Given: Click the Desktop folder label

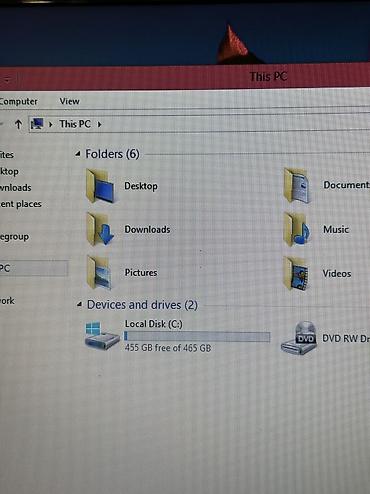Looking at the screenshot, I should pyautogui.click(x=141, y=186).
